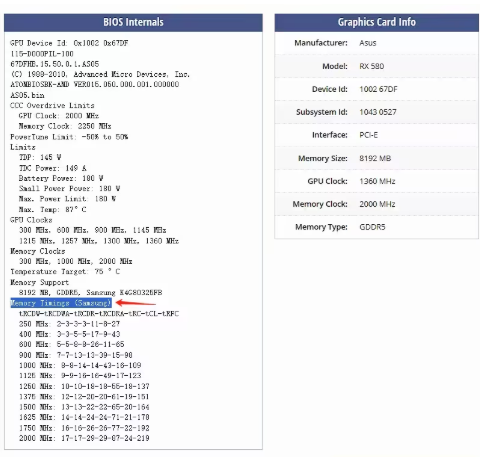
Task: Select the Max. Power Limit: 180 W line
Action: [x=67, y=199]
